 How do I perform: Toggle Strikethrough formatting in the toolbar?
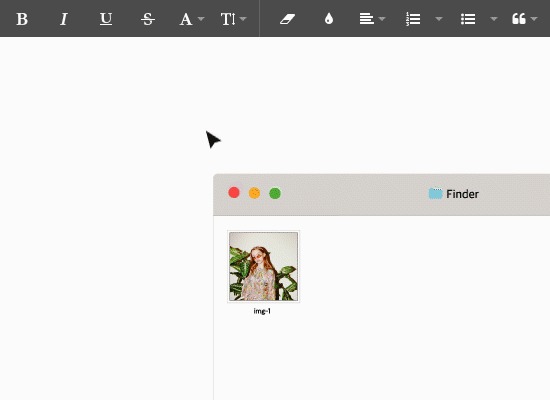(148, 19)
